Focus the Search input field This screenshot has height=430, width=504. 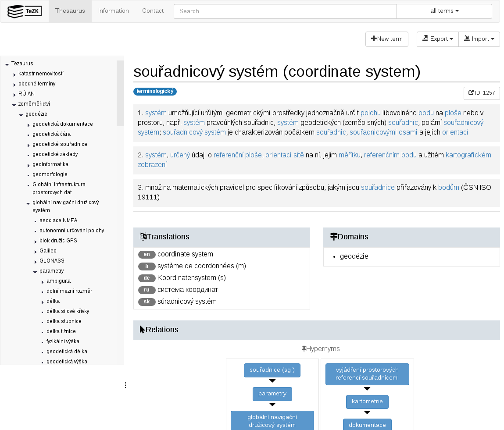[x=285, y=11]
